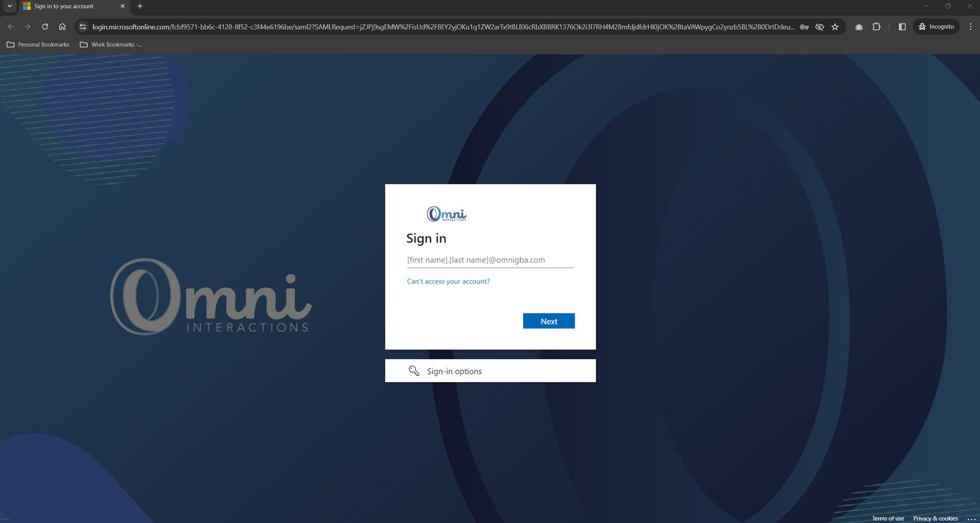Screen dimensions: 980x523
Task: Click the footer ellipsis more options
Action: click(971, 518)
